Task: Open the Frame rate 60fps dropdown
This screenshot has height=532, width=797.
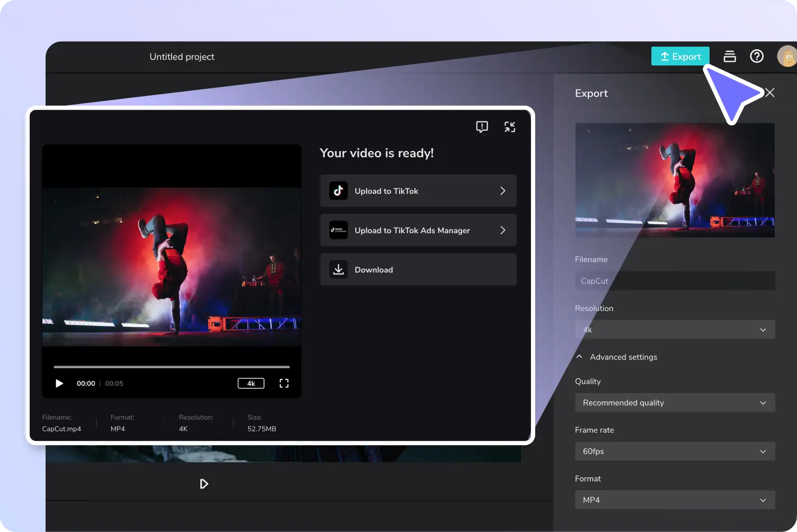Action: pyautogui.click(x=675, y=451)
